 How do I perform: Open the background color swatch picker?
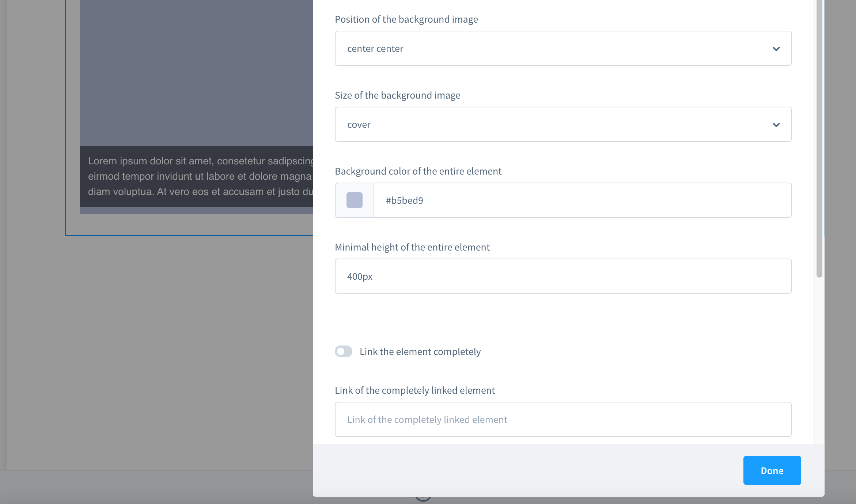click(x=354, y=200)
